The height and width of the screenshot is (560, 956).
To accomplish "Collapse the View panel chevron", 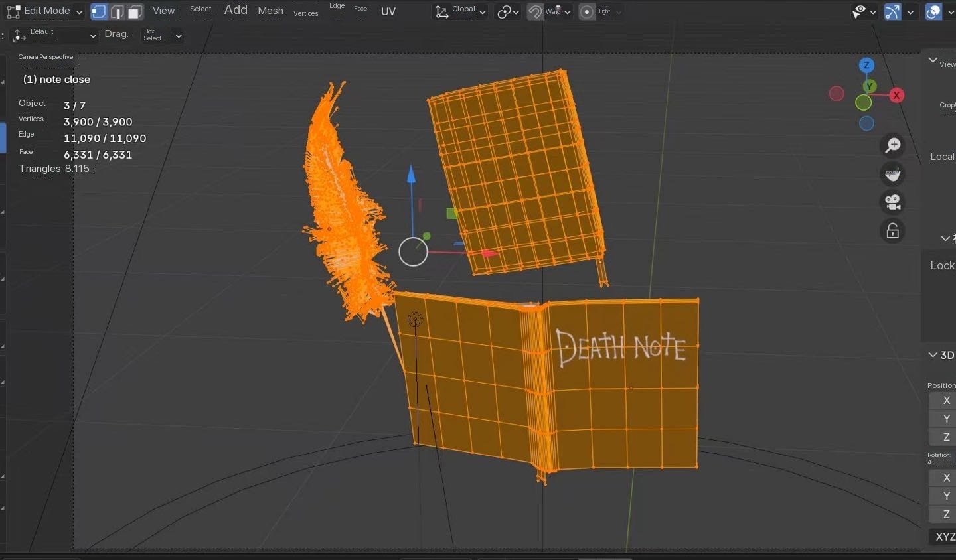I will point(933,60).
